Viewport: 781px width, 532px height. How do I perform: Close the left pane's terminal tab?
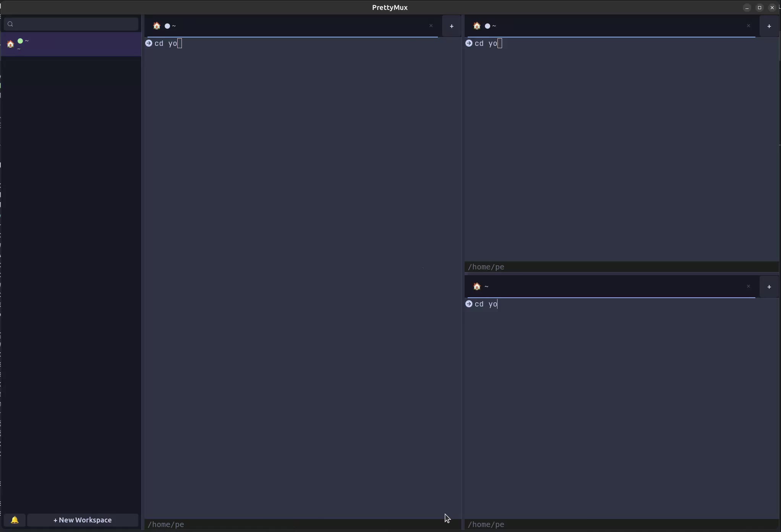pos(431,26)
